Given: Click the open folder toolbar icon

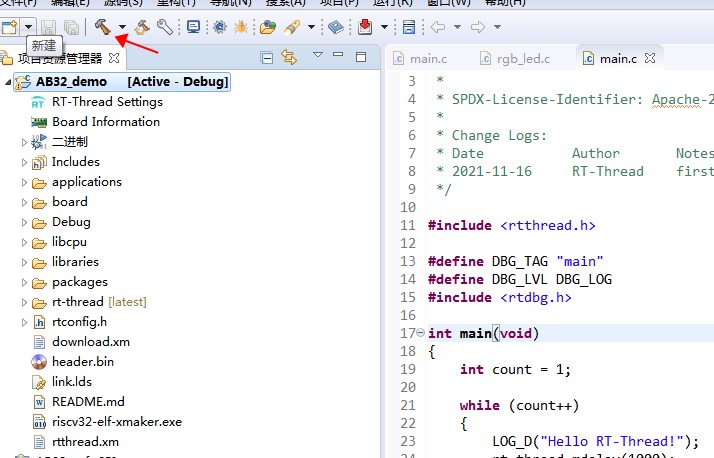Looking at the screenshot, I should [x=268, y=27].
